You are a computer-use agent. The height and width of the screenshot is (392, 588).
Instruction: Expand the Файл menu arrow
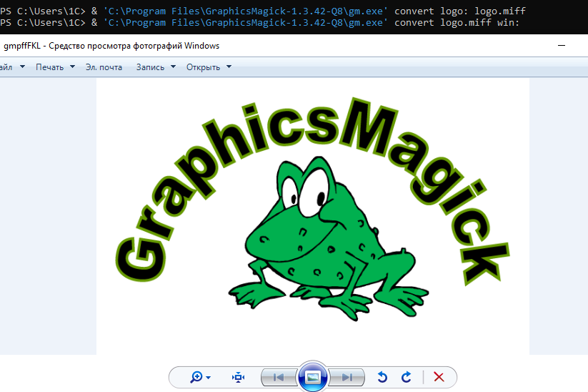(x=22, y=67)
